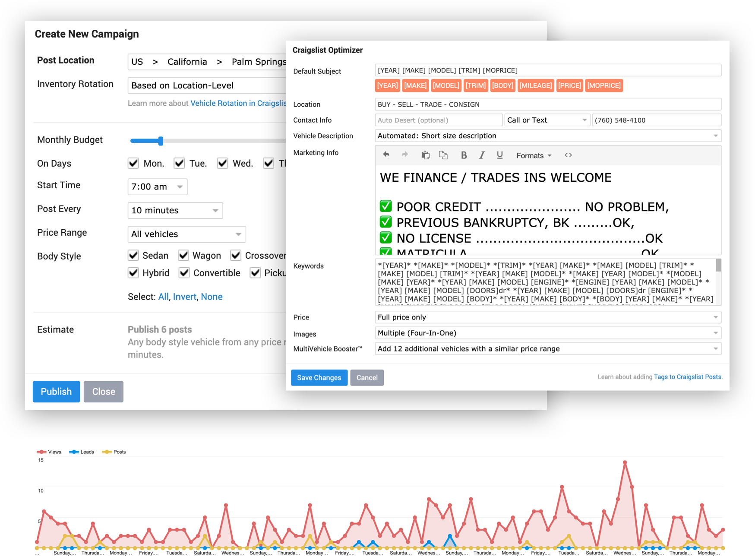The image size is (755, 560).
Task: Click the highest Views peak chart point
Action: [625, 462]
